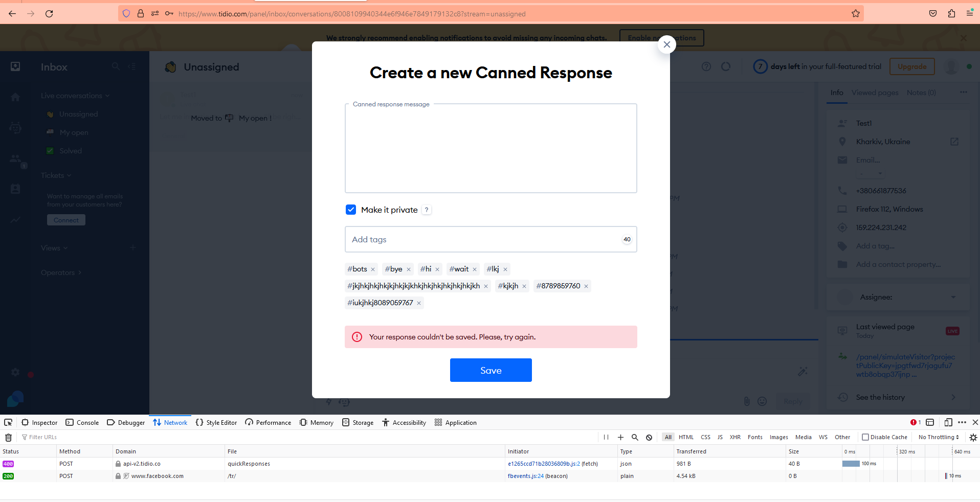Screen dimensions: 980x502
Task: Pause network recording in DevTools
Action: pos(606,437)
